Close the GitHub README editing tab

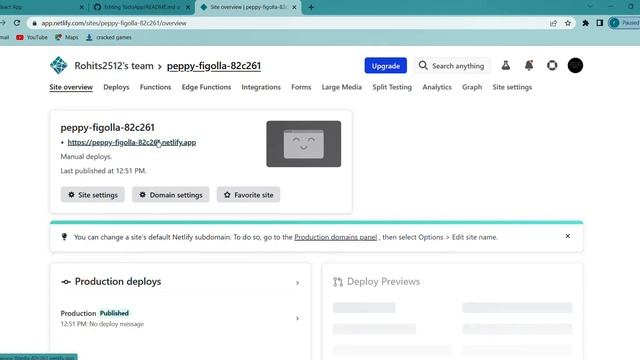(188, 7)
